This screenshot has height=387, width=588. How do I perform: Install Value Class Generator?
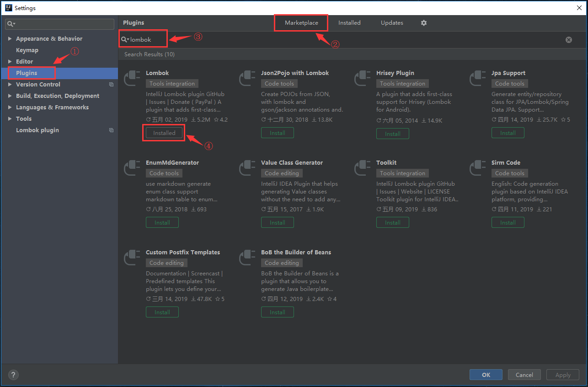(278, 222)
